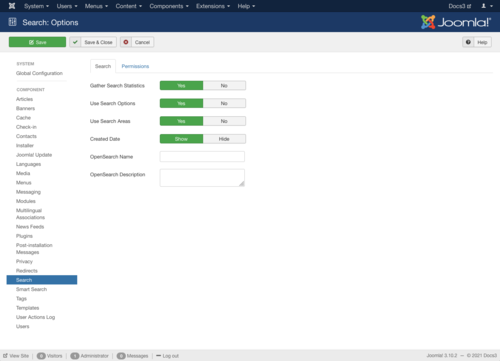500x361 pixels.
Task: Click the question mark Help icon
Action: [468, 42]
